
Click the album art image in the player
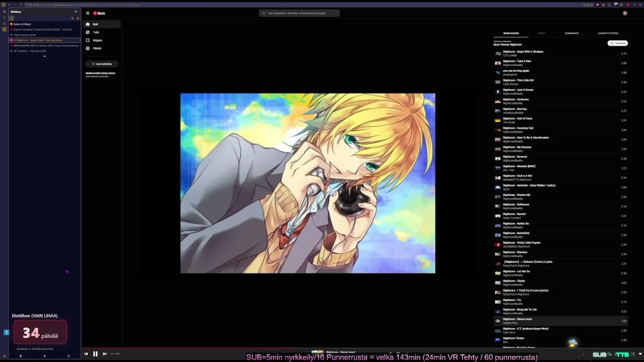click(x=308, y=183)
